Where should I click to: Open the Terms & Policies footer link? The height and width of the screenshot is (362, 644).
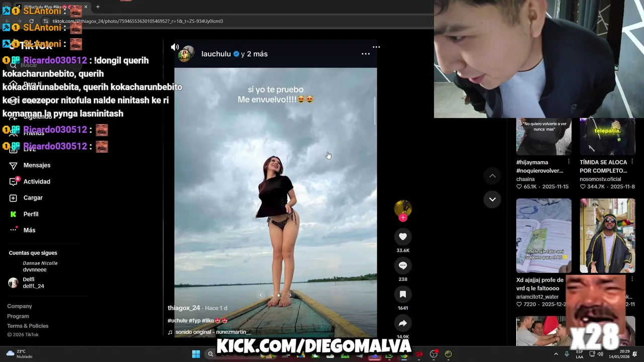[28, 326]
